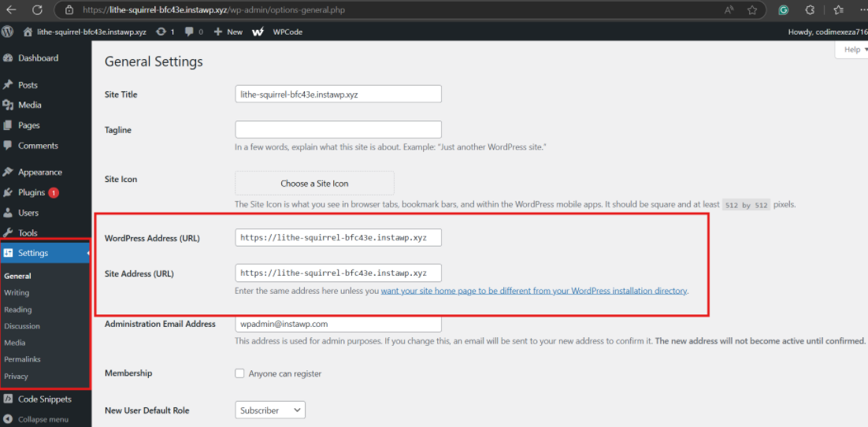
Task: Open browser settings ellipsis menu
Action: pyautogui.click(x=863, y=10)
